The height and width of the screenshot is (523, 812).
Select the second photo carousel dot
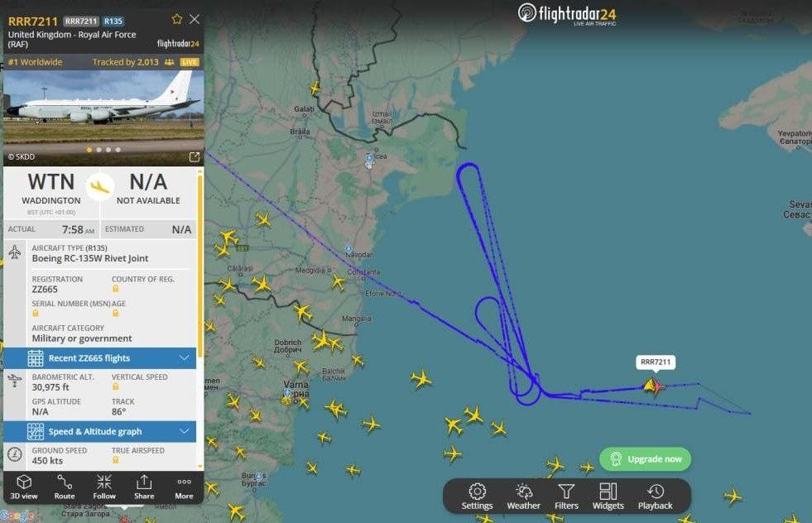[x=98, y=150]
